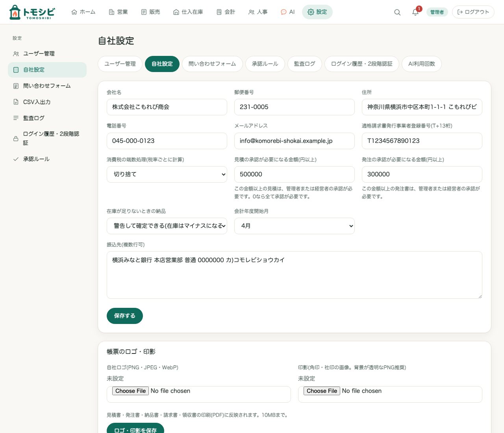Screen dimensions: 504x433
Task: Switch to the 承認ルール tab
Action: pyautogui.click(x=265, y=64)
